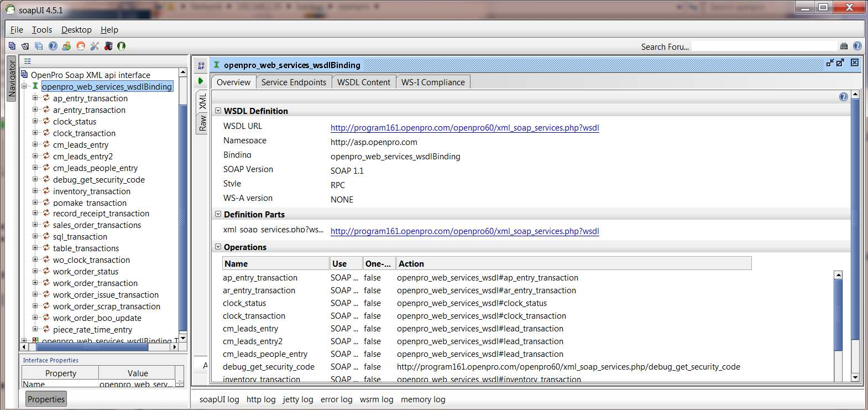868x410 pixels.
Task: Click the import project toolbar icon
Action: [x=25, y=46]
